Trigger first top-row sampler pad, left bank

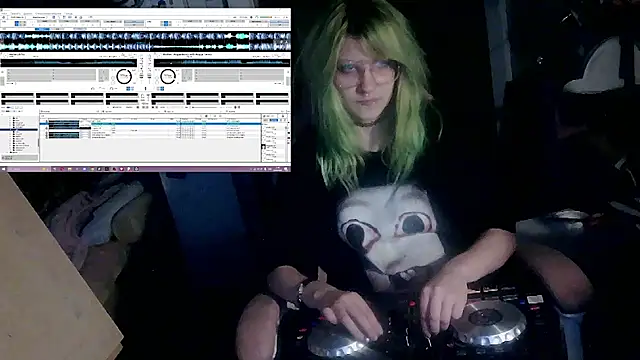pyautogui.click(x=18, y=96)
